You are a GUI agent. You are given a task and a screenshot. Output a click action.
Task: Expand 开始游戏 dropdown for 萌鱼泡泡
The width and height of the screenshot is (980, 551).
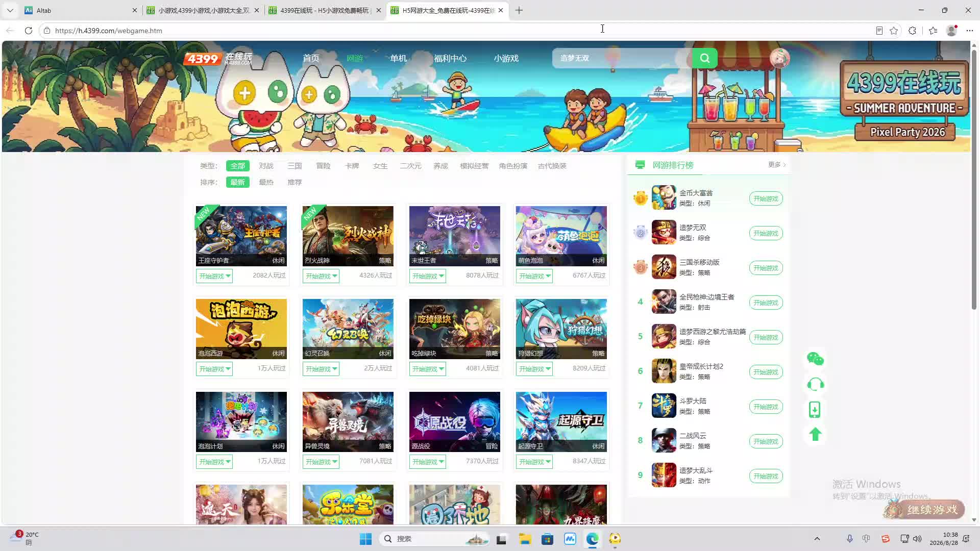point(534,276)
